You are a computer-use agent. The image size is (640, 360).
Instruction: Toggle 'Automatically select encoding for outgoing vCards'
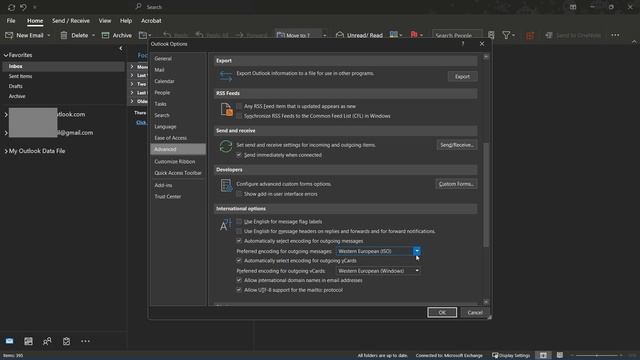click(239, 260)
